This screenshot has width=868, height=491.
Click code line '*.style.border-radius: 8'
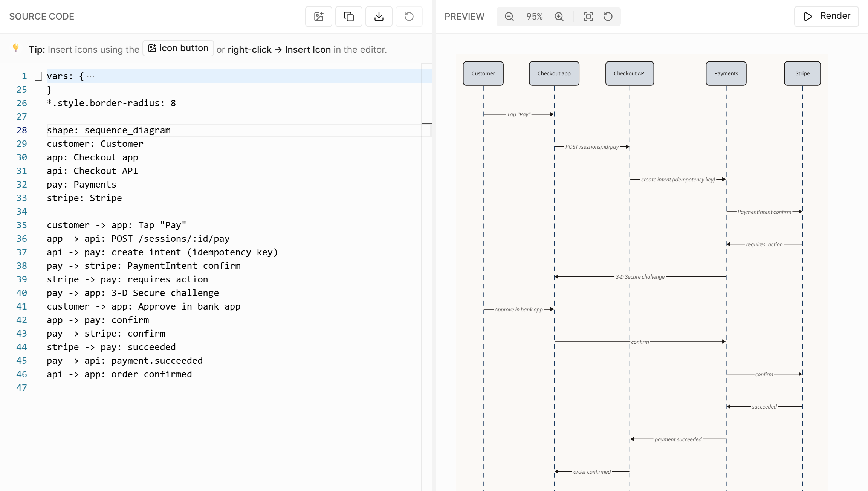(111, 103)
